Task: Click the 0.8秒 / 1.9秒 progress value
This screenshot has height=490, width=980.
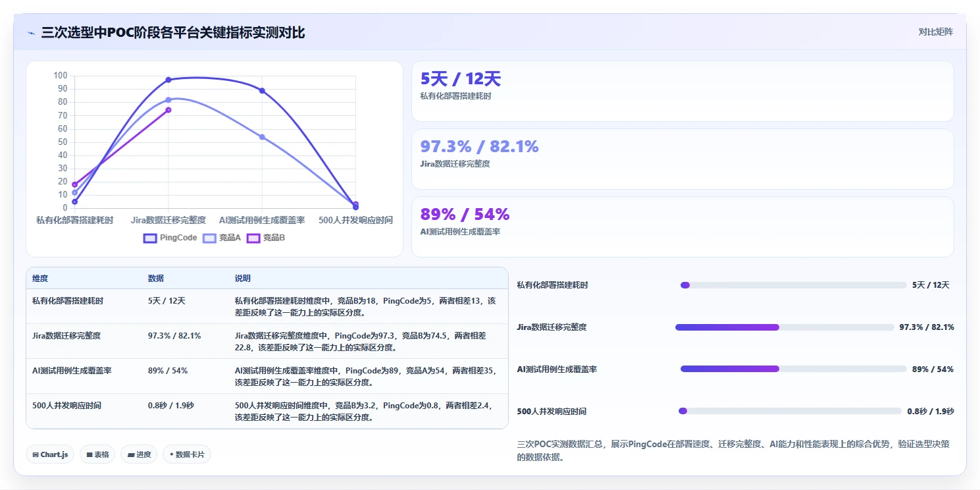Action: [x=931, y=411]
